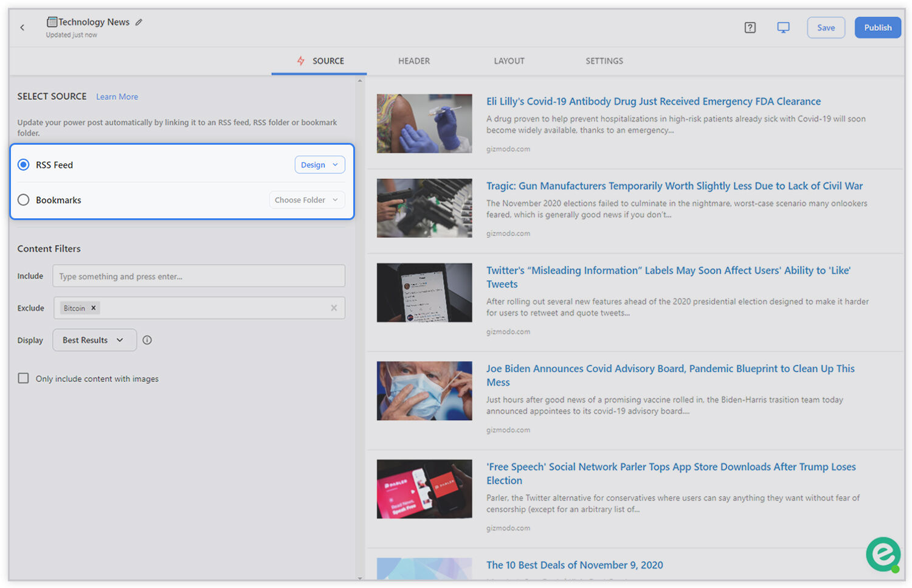Click the vaccine injection article thumbnail
The image size is (912, 588).
424,123
